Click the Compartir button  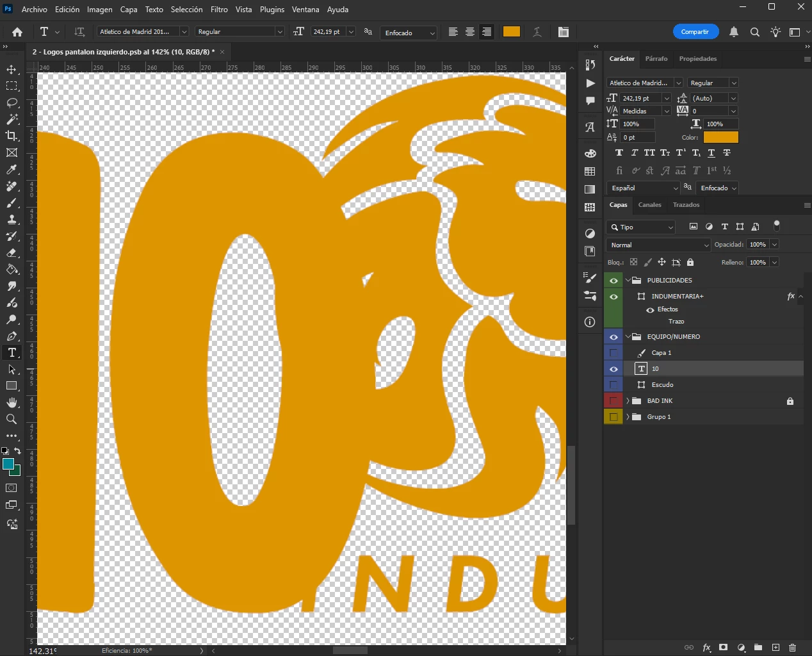[x=695, y=32]
